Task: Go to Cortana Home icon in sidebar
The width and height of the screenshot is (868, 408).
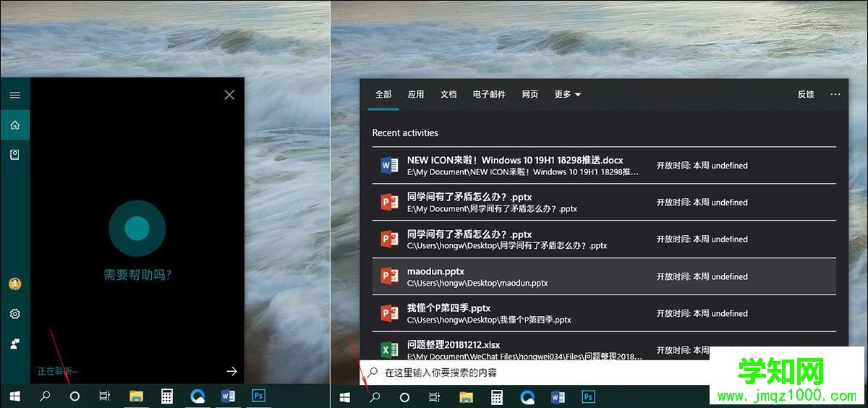Action: coord(14,125)
